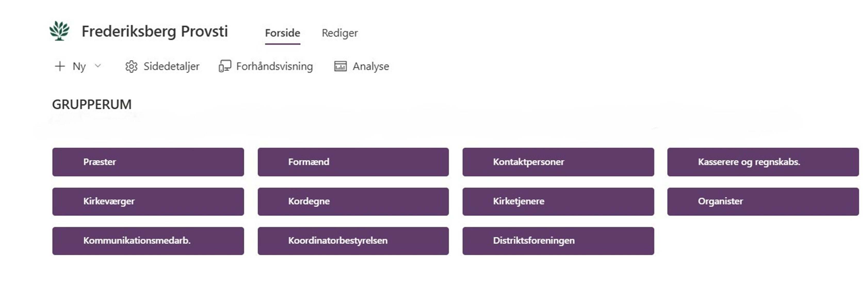The image size is (868, 285).
Task: Open the Kirkeværger group room
Action: 148,201
